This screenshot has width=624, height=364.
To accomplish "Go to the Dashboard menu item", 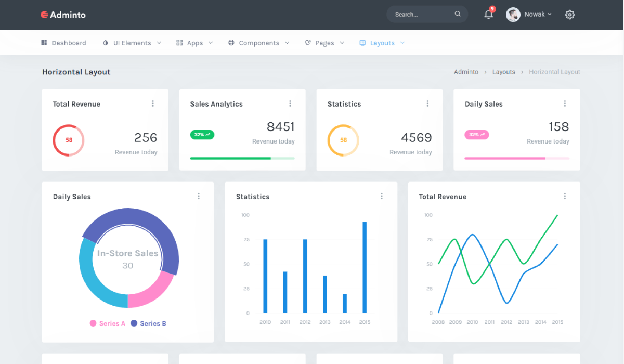I will (x=63, y=43).
